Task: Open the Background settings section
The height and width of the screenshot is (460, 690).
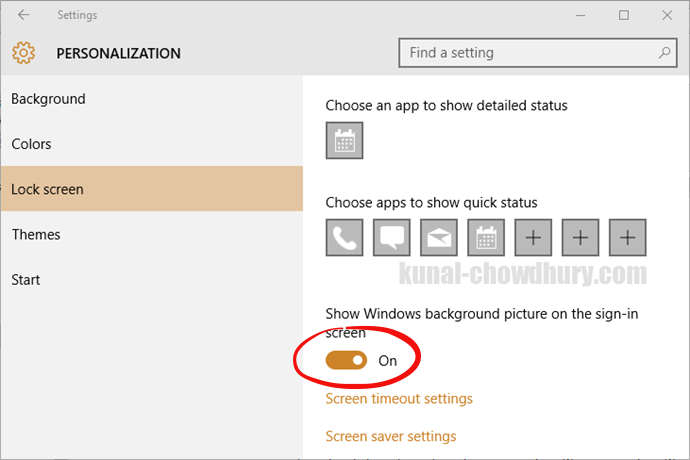Action: pyautogui.click(x=152, y=99)
